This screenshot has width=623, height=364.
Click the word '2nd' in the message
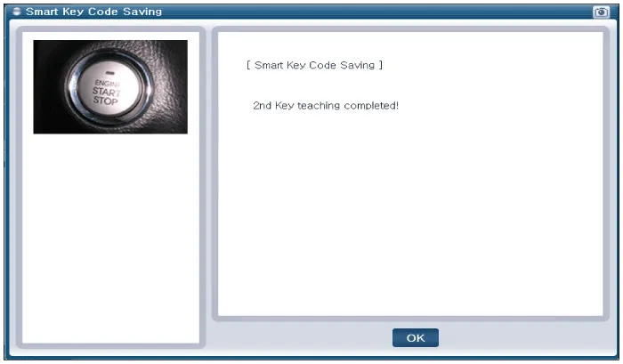[262, 105]
